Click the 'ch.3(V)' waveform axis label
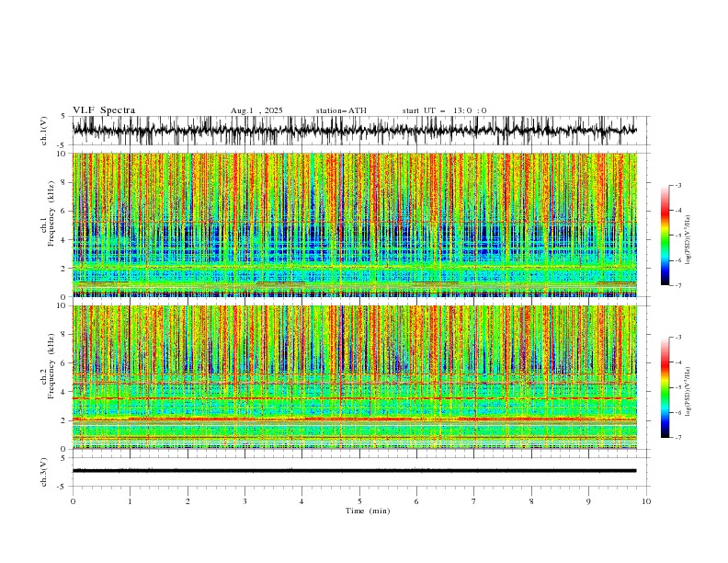Image resolution: width=728 pixels, height=563 pixels. (x=44, y=472)
